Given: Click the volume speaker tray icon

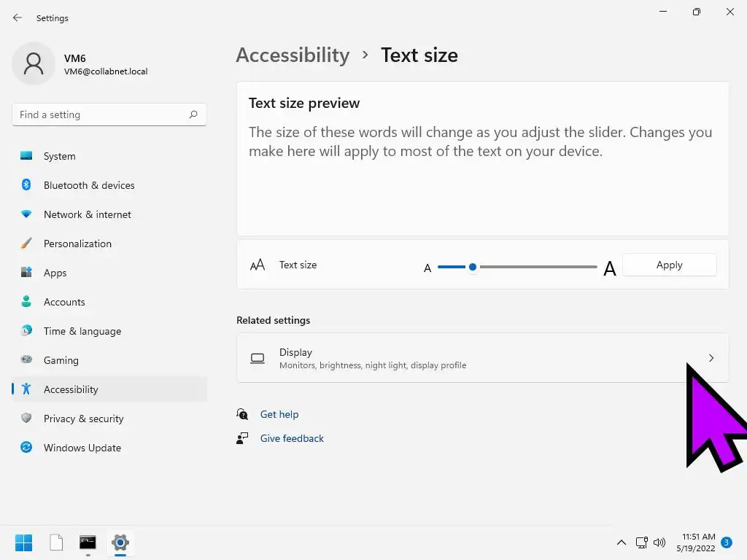Looking at the screenshot, I should [x=659, y=542].
